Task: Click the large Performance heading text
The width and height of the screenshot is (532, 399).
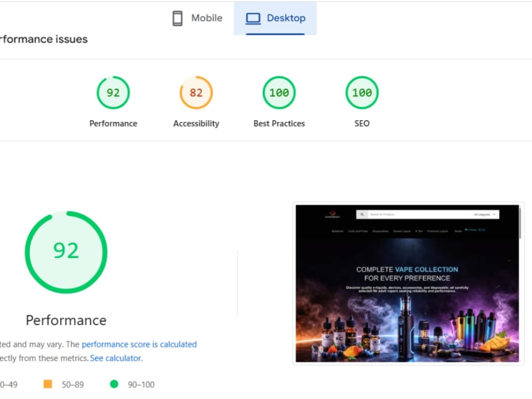Action: coord(66,320)
